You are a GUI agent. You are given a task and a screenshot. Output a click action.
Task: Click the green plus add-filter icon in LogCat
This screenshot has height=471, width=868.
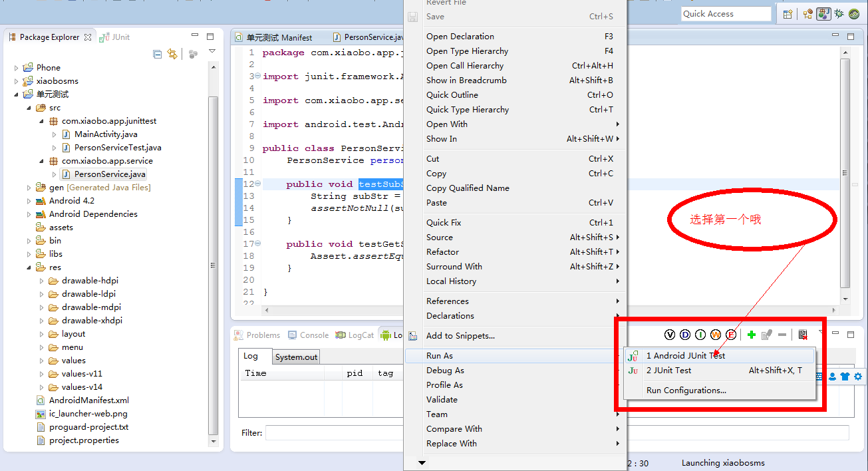pyautogui.click(x=751, y=335)
